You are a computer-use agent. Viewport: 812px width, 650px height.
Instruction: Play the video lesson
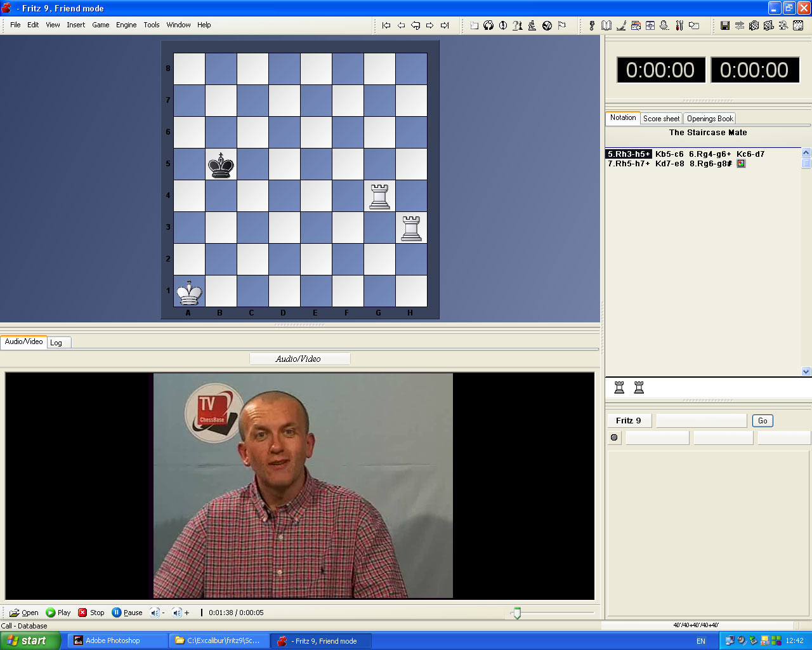[58, 613]
